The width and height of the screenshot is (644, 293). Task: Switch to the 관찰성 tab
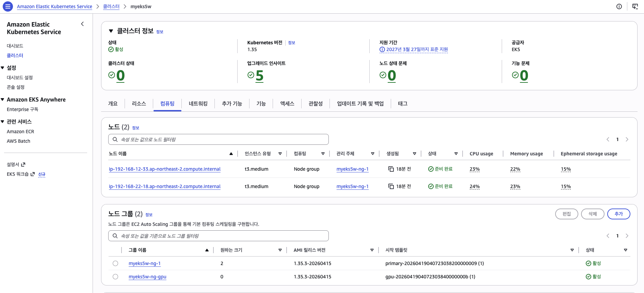tap(315, 104)
